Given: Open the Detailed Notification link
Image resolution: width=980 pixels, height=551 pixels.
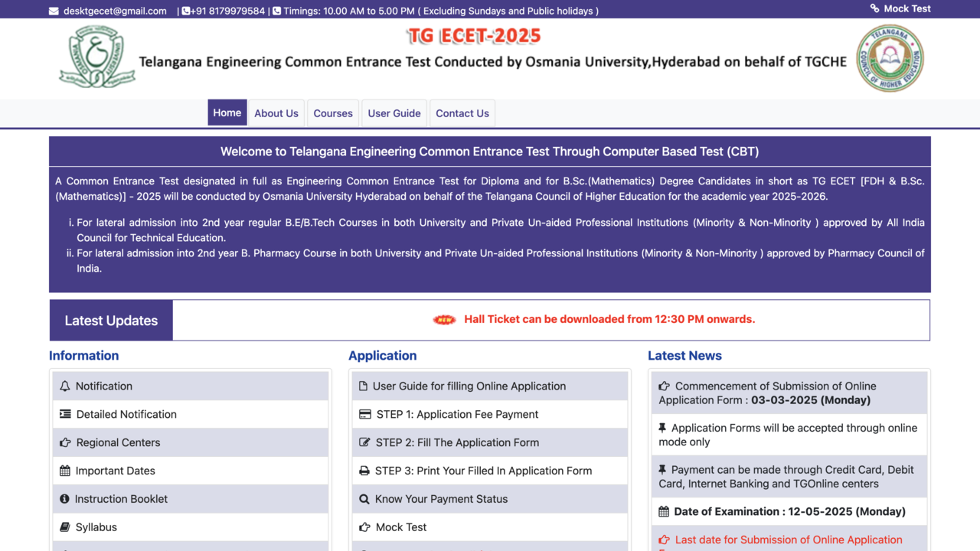Looking at the screenshot, I should pos(126,414).
